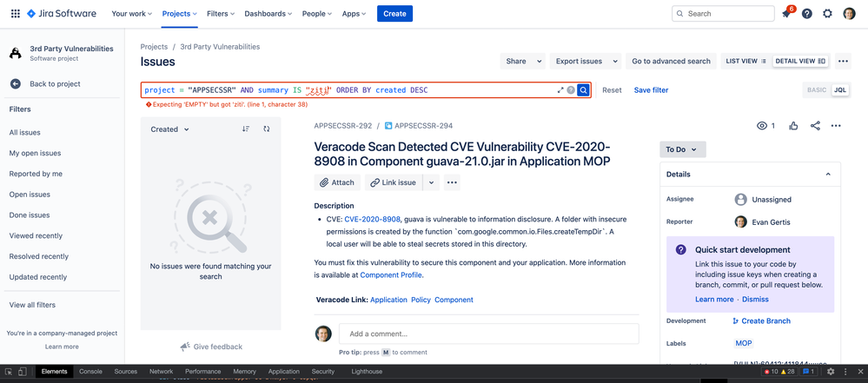Open the Projects dropdown menu
The height and width of the screenshot is (383, 868).
(180, 14)
